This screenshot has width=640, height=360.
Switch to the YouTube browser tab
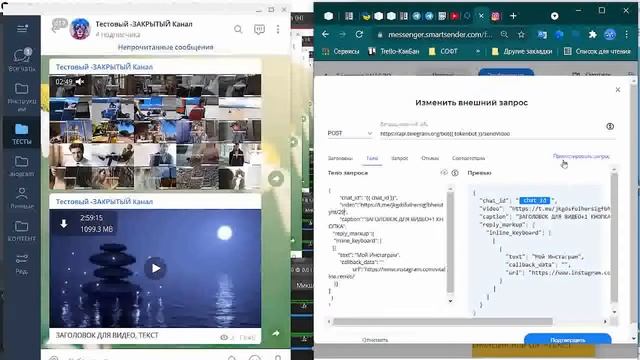click(454, 16)
